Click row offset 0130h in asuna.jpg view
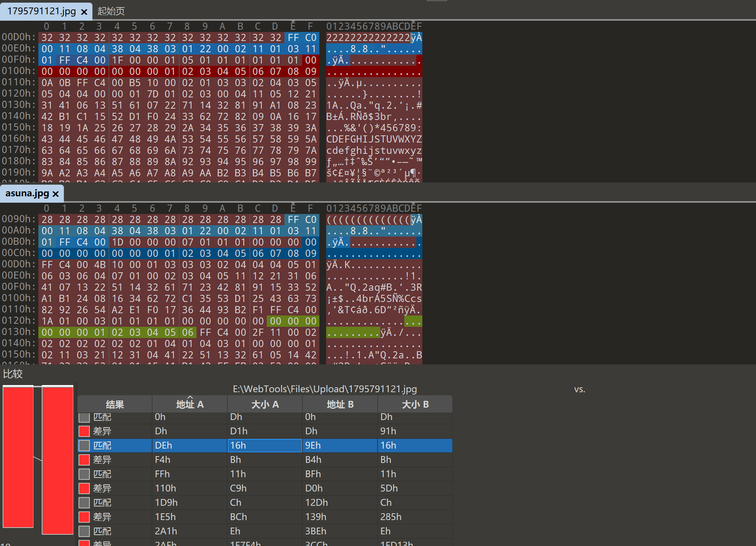Screen dimensions: 756x546 pyautogui.click(x=19, y=332)
